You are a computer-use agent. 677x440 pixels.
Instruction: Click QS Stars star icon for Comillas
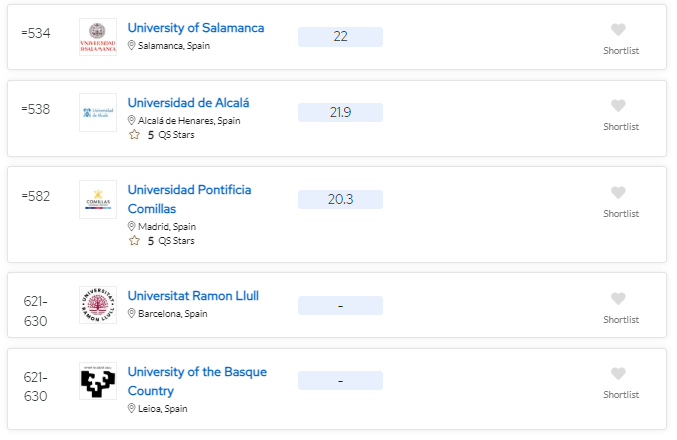coord(134,241)
